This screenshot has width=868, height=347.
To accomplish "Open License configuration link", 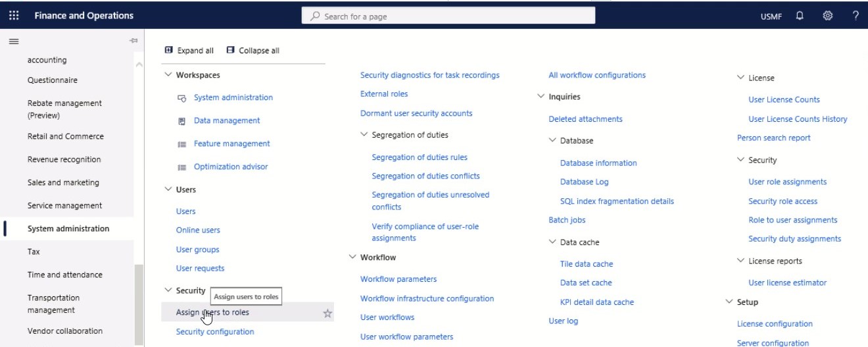I will pos(775,323).
